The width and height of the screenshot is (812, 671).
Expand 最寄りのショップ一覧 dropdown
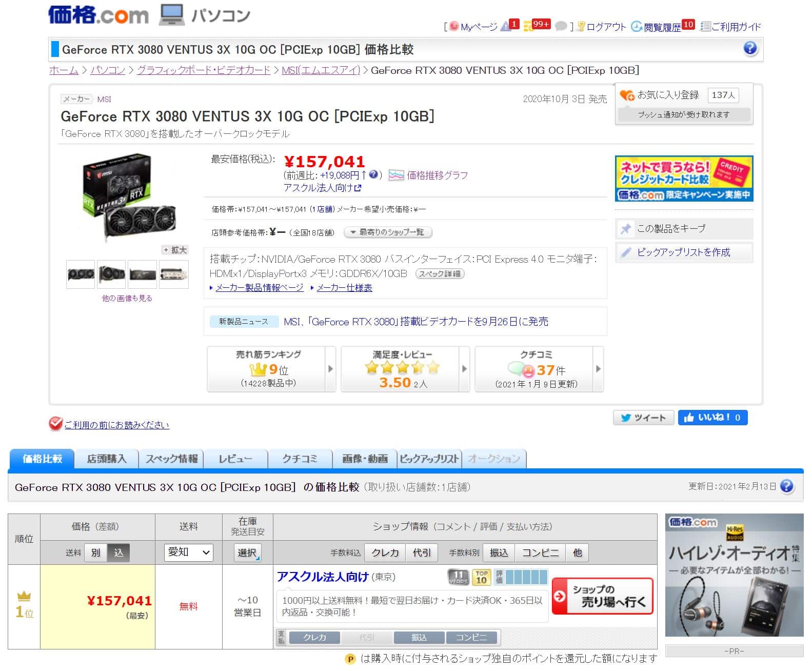(388, 232)
